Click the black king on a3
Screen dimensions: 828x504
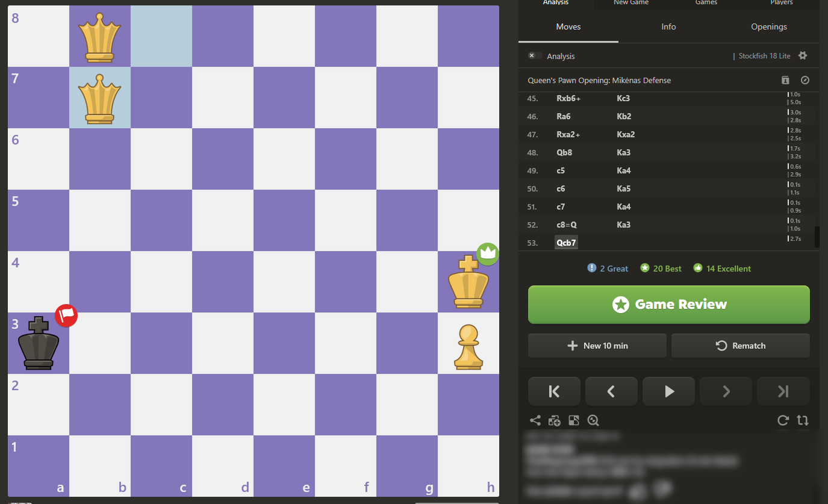[x=39, y=343]
